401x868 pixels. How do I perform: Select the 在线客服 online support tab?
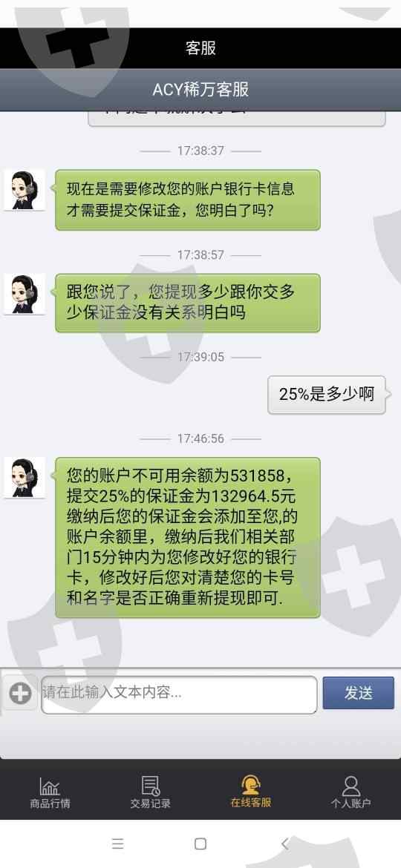click(251, 792)
